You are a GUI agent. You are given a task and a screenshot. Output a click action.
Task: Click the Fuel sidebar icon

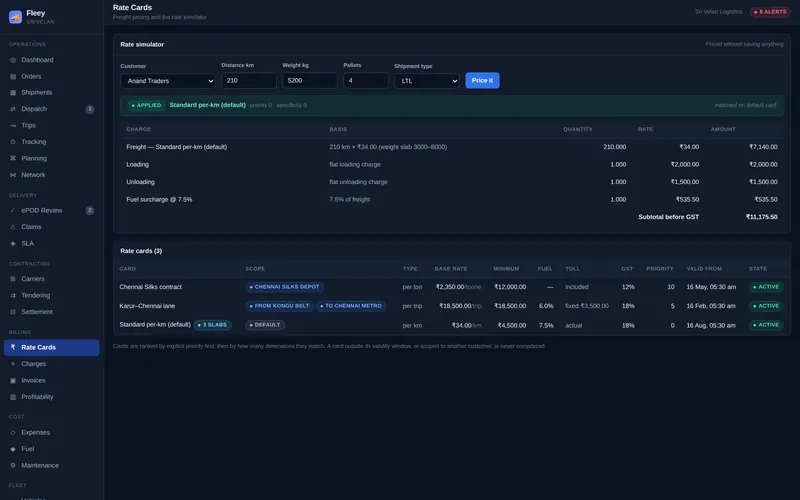[13, 449]
